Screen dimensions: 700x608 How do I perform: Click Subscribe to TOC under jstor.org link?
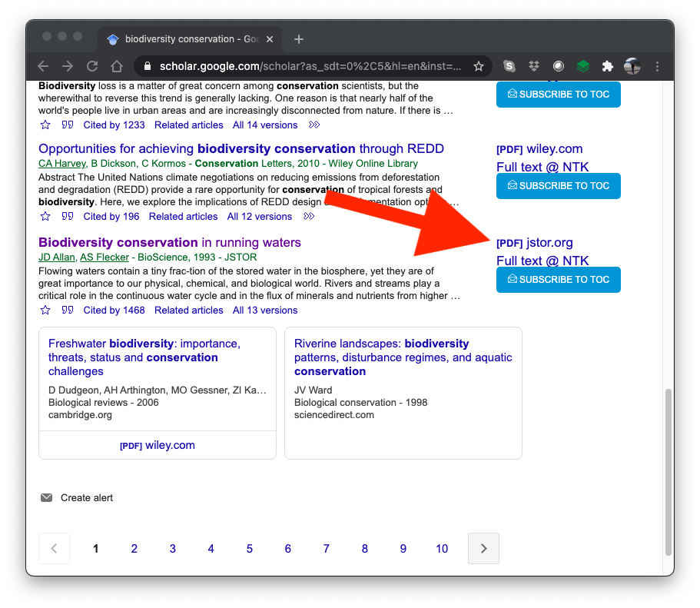(559, 280)
